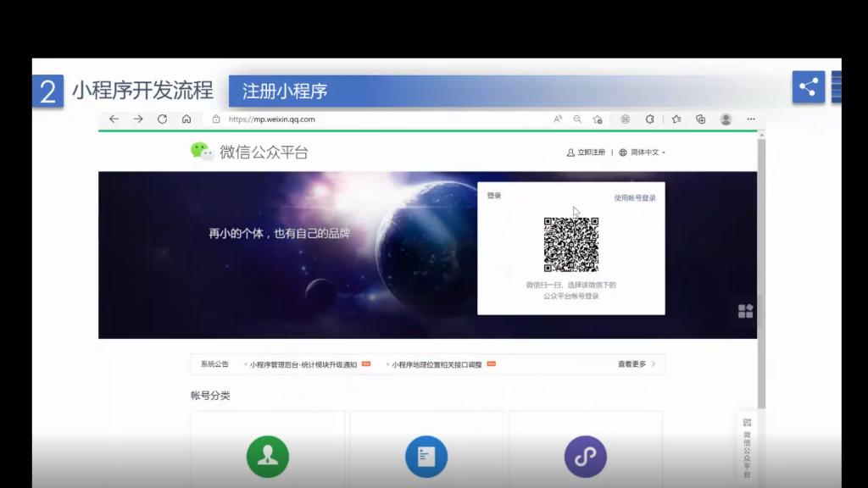Click the page vertical scrollbar
This screenshot has width=868, height=488.
tap(762, 274)
